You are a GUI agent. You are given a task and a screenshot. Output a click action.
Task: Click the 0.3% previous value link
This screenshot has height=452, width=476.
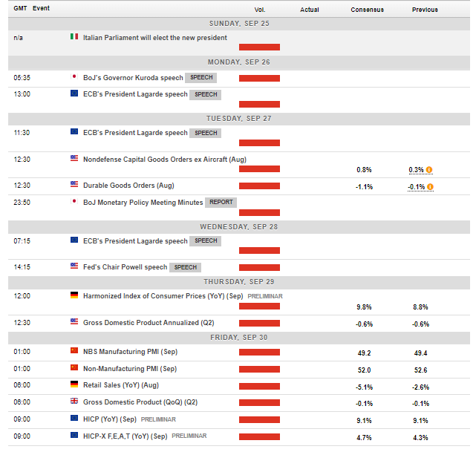pos(416,169)
